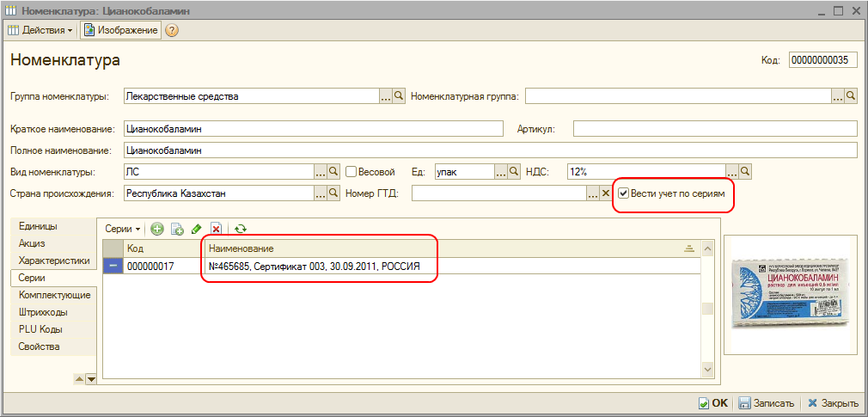Screen dimensions: 868x417
Task: Click the copy series icon
Action: (x=177, y=229)
